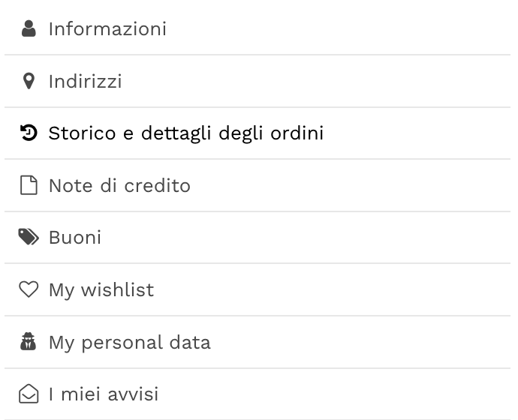Open the My personal data label

[129, 342]
